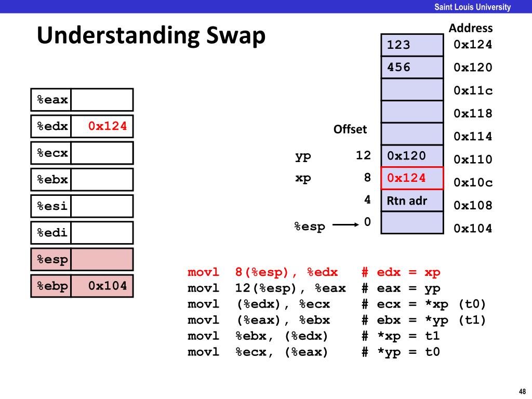Click the address label 0x104 beside memory
The image size is (532, 399).
[x=473, y=229]
